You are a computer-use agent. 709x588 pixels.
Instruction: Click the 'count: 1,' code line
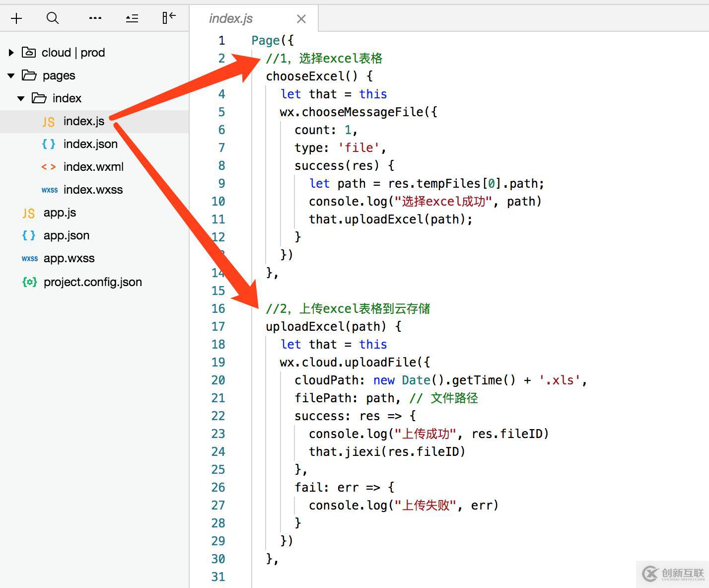[x=326, y=130]
